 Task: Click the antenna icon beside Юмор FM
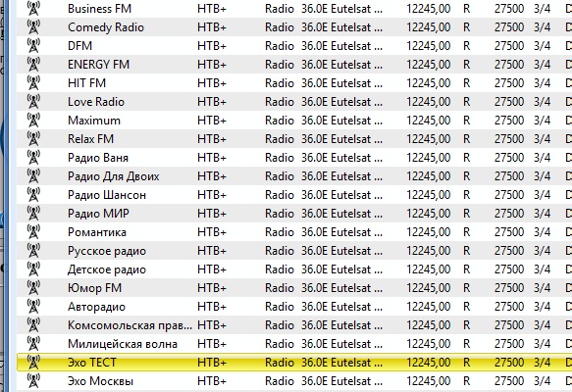(33, 288)
